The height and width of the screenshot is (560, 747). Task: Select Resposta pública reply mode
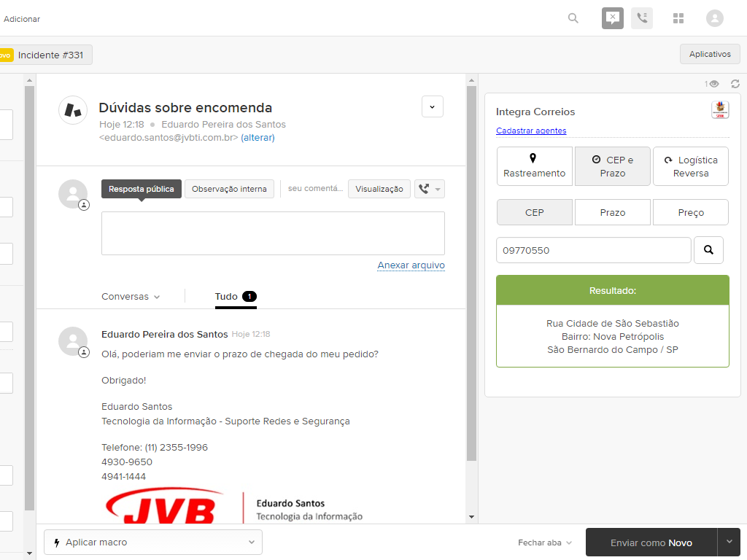(x=141, y=189)
